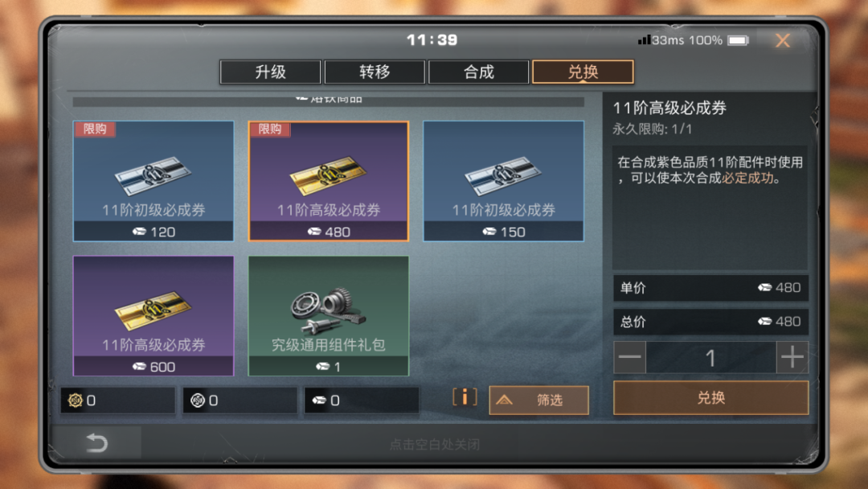Select the 兑换 tab
This screenshot has width=868, height=489.
[x=583, y=72]
